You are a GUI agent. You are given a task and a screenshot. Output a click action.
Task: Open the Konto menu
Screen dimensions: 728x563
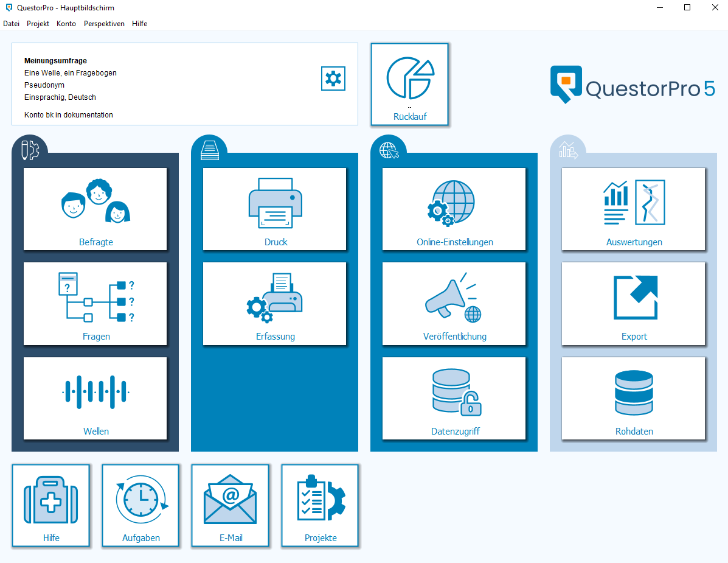tap(66, 24)
